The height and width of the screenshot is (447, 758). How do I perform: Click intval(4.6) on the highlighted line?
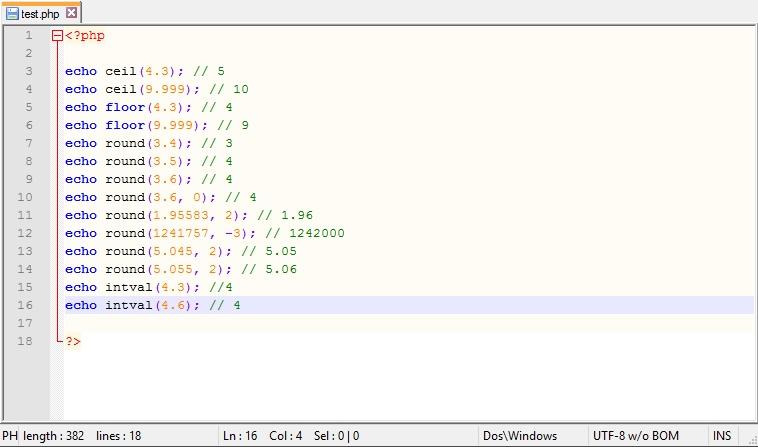[152, 305]
